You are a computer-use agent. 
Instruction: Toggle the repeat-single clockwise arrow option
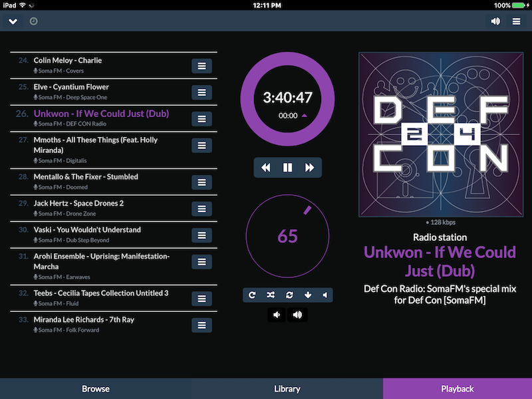pos(252,295)
